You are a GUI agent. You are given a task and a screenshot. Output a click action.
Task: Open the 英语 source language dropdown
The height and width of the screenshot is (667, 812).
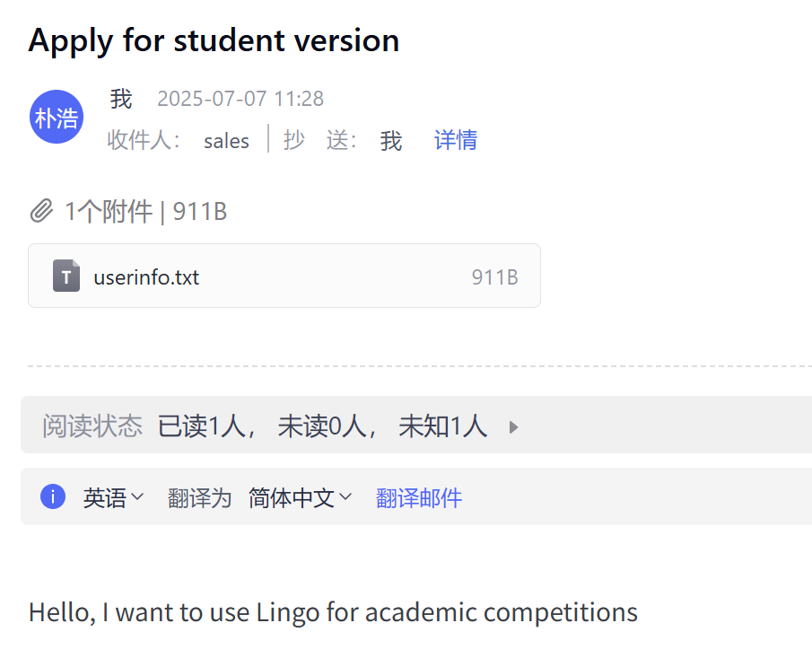pyautogui.click(x=113, y=497)
